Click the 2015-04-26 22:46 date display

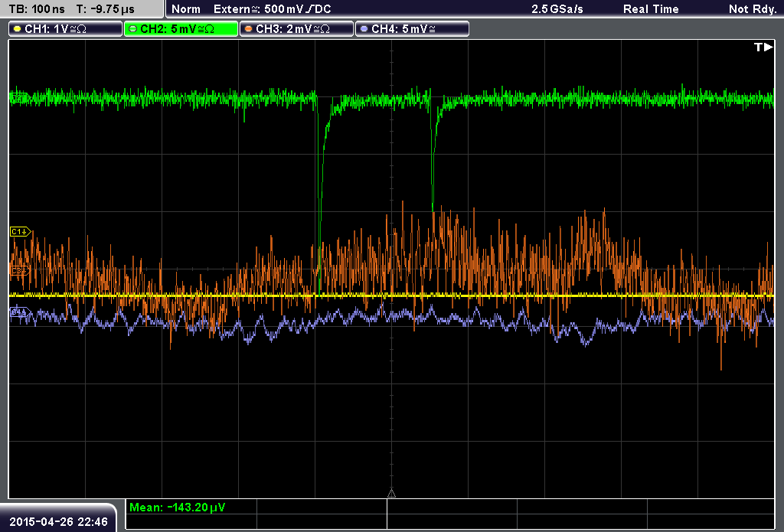pos(58,522)
